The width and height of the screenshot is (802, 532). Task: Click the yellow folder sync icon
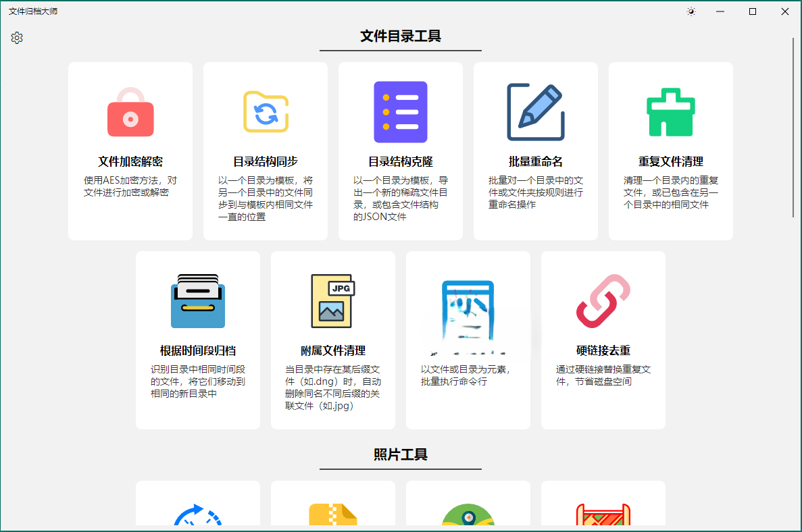(x=266, y=112)
